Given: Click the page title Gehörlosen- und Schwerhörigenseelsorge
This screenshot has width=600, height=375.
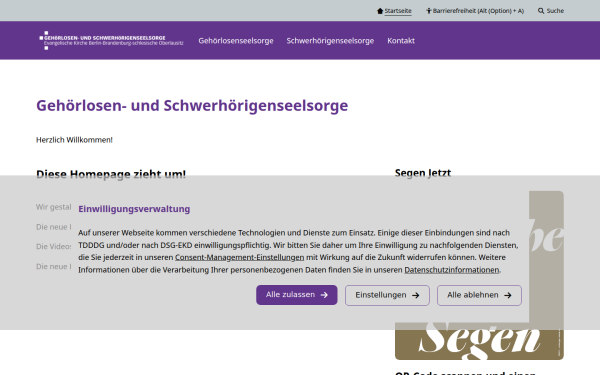Looking at the screenshot, I should point(192,106).
